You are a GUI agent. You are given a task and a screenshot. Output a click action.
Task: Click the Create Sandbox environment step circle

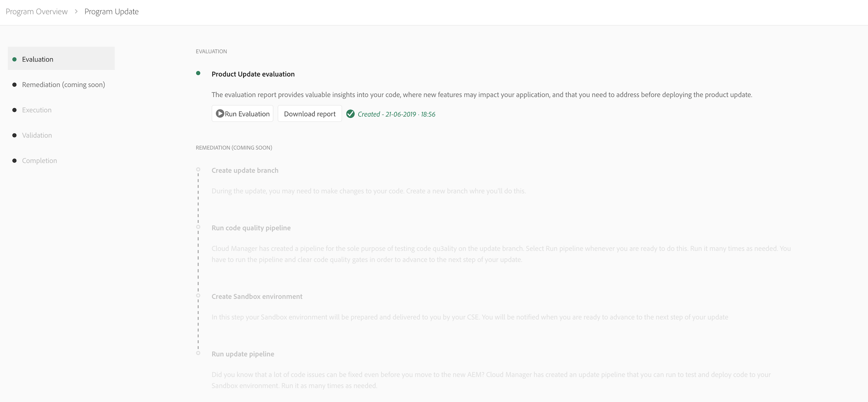[199, 295]
